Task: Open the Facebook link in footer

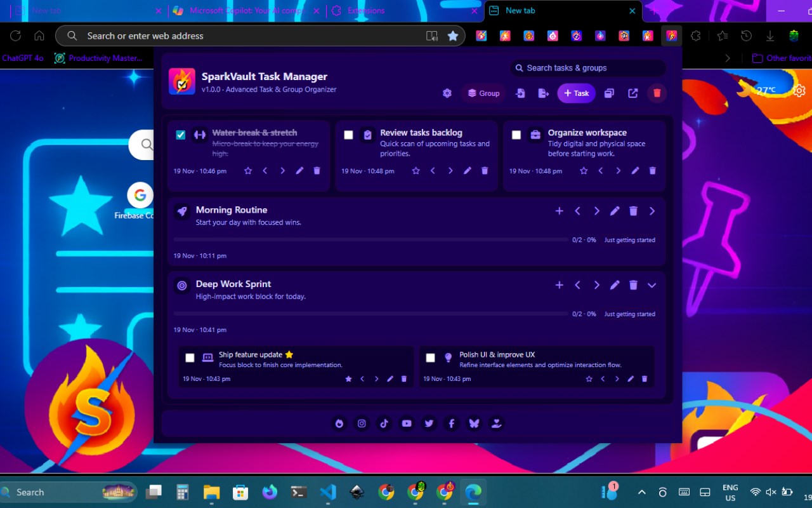Action: [x=452, y=424]
